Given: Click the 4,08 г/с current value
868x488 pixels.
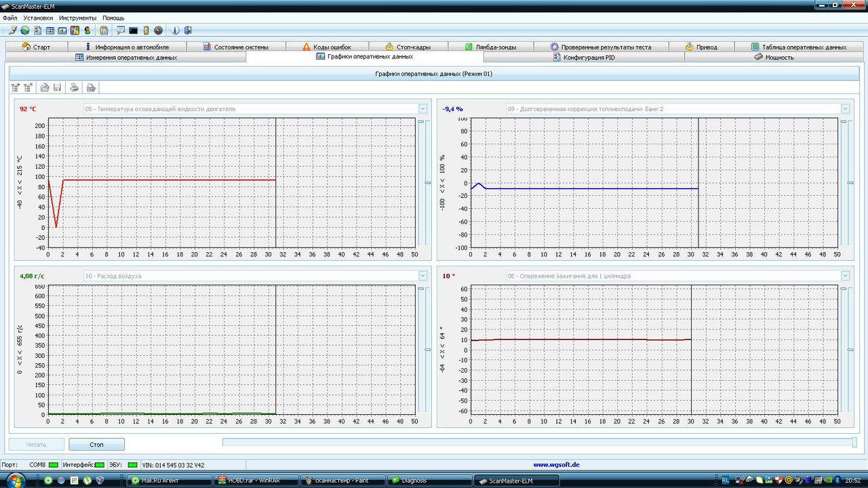Looking at the screenshot, I should 32,276.
